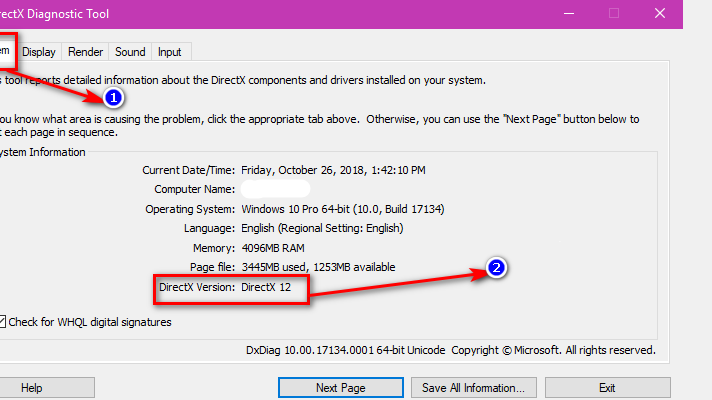Go to the Input tab
712x400 pixels.
tap(169, 52)
